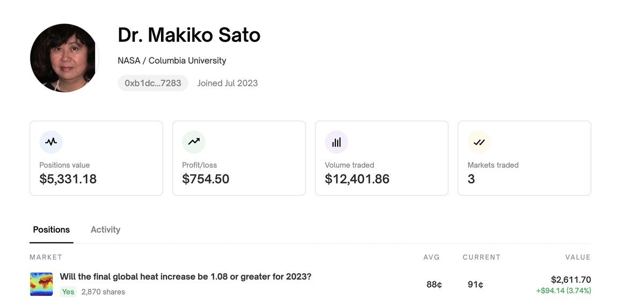Click the Markets traded card

524,158
